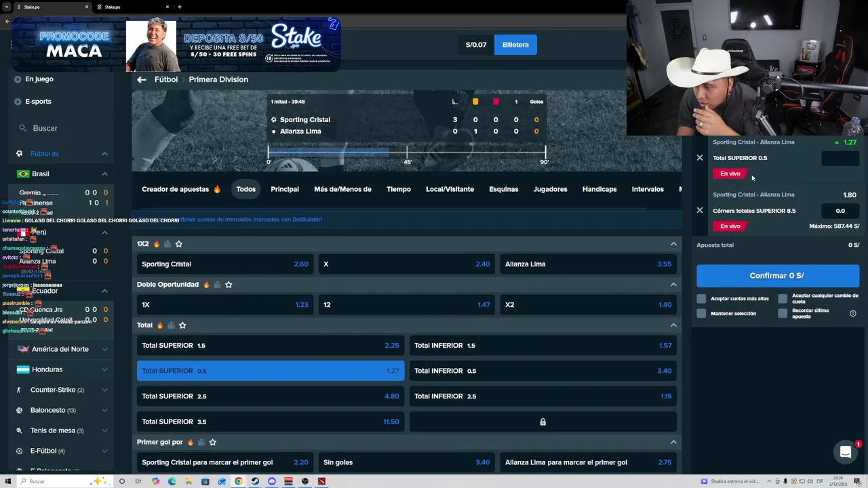Viewport: 868px width, 488px height.
Task: Switch to the Handicaps tab
Action: coord(599,189)
